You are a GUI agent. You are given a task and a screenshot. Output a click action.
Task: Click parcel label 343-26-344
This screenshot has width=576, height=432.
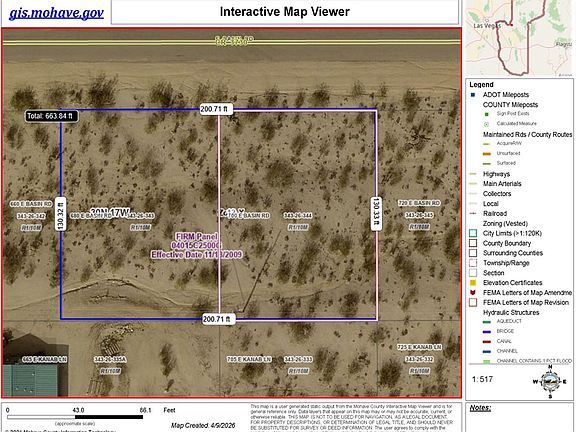click(298, 216)
